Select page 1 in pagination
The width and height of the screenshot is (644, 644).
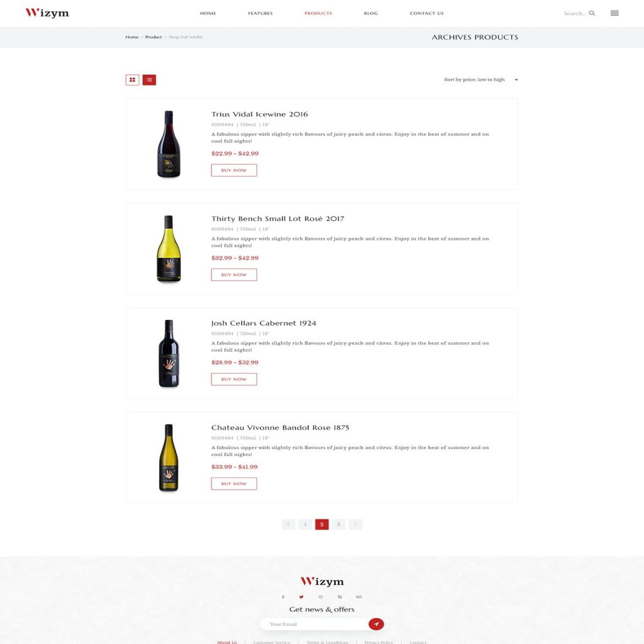305,524
